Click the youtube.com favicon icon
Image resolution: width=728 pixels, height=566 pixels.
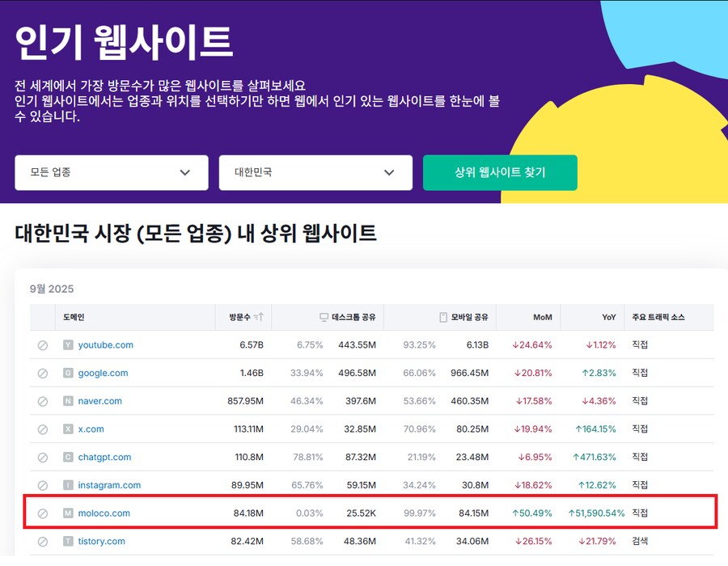coord(68,344)
